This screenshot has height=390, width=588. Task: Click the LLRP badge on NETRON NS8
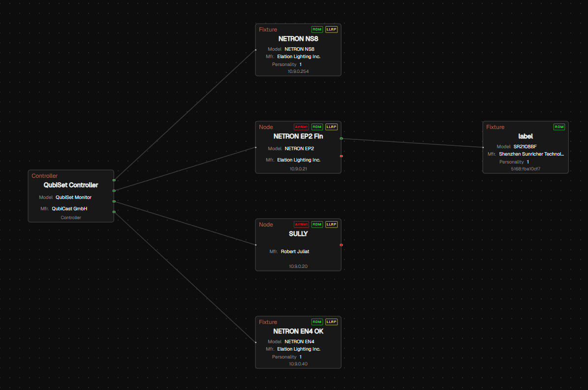[x=331, y=29]
